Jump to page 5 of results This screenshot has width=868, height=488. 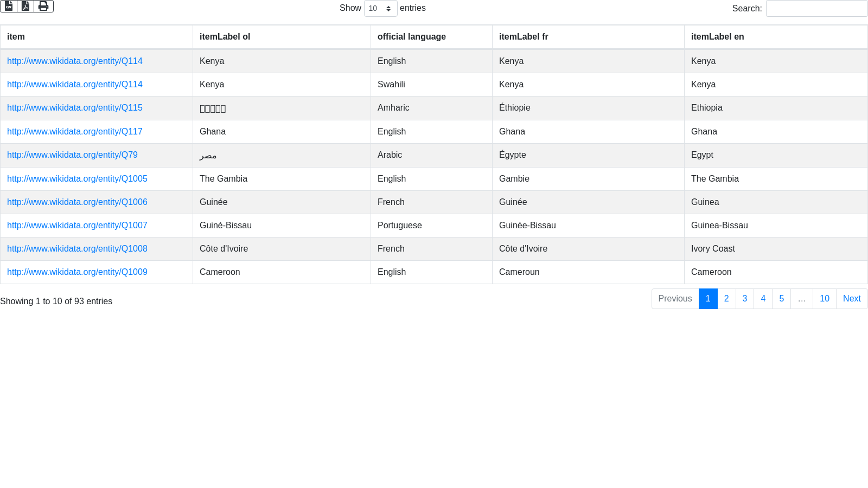click(781, 299)
